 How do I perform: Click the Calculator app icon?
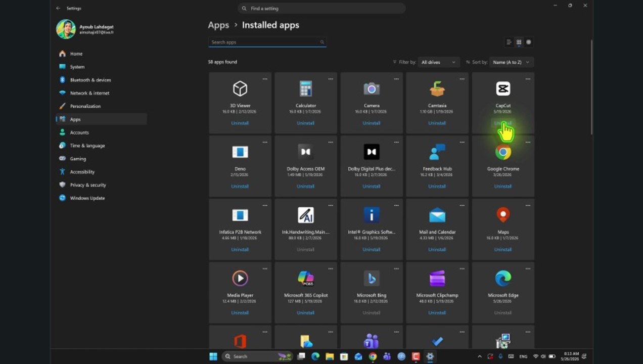(x=306, y=89)
